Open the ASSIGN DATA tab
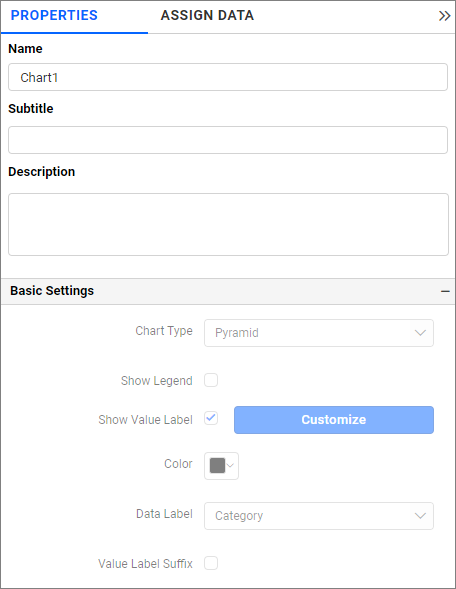 pyautogui.click(x=207, y=15)
